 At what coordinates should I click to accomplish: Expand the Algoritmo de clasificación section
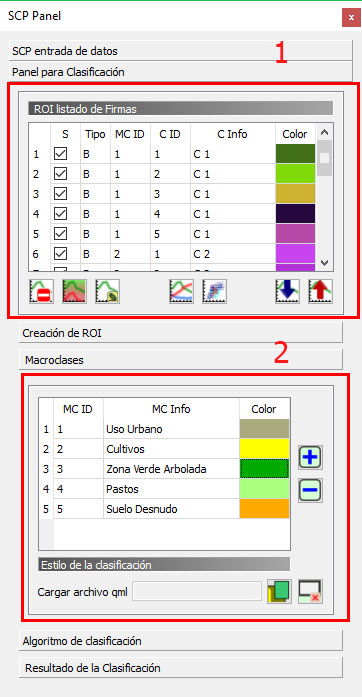(x=181, y=641)
